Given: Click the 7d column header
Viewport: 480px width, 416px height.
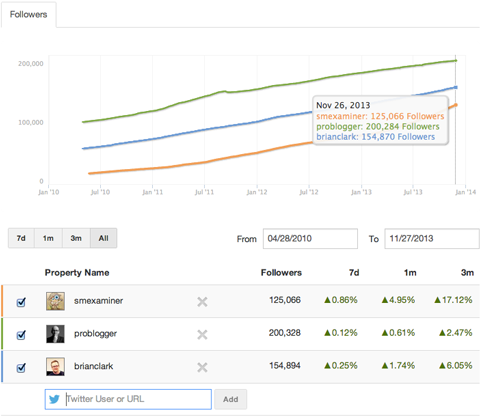Looking at the screenshot, I should click(x=354, y=273).
